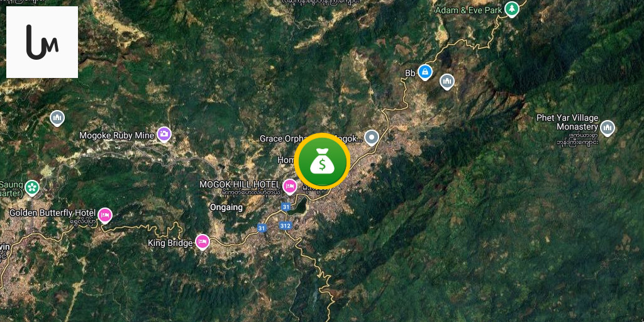Viewport: 644px width, 322px height.
Task: Select the gray location pin near Mogok
Action: (372, 138)
